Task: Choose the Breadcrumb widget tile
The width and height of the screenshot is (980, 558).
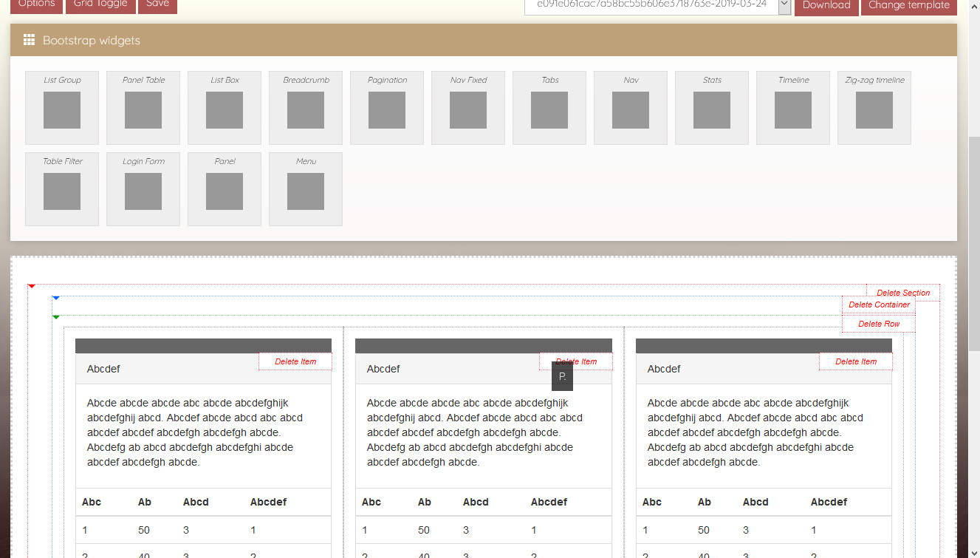Action: (306, 108)
